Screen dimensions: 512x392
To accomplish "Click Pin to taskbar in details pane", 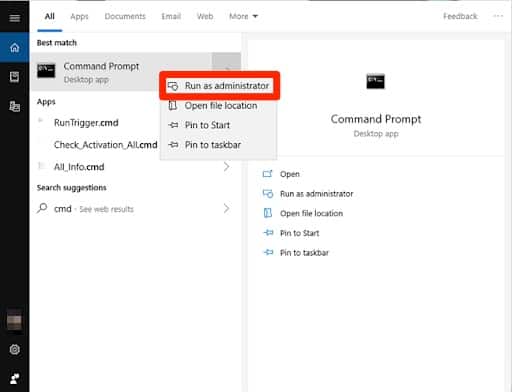I will [304, 253].
